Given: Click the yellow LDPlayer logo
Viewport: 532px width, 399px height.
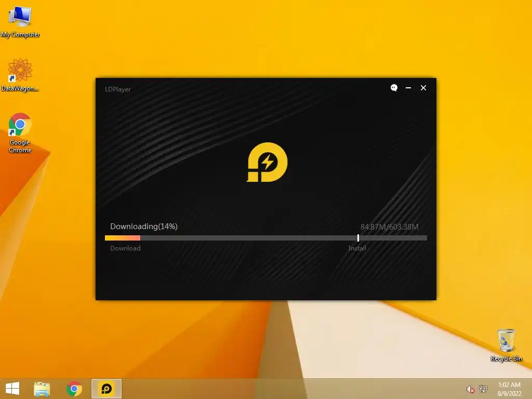Looking at the screenshot, I should (x=267, y=162).
